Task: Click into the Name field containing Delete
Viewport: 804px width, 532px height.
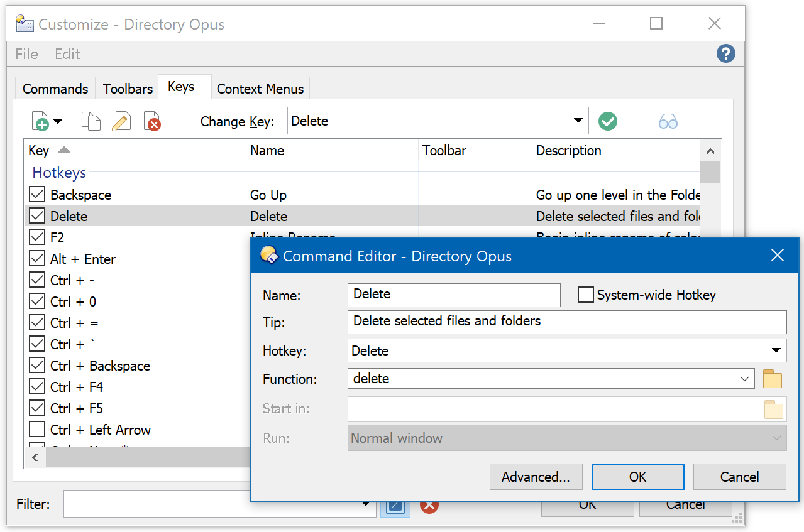Action: point(454,295)
